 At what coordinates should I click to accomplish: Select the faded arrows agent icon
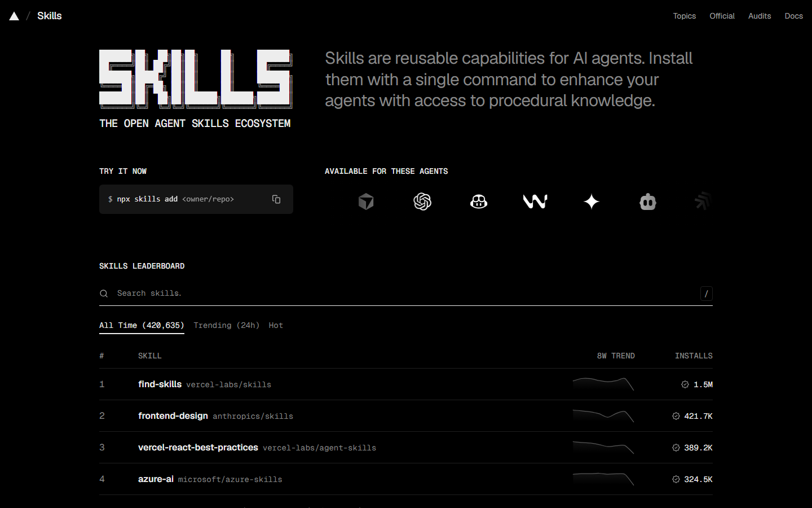point(703,202)
